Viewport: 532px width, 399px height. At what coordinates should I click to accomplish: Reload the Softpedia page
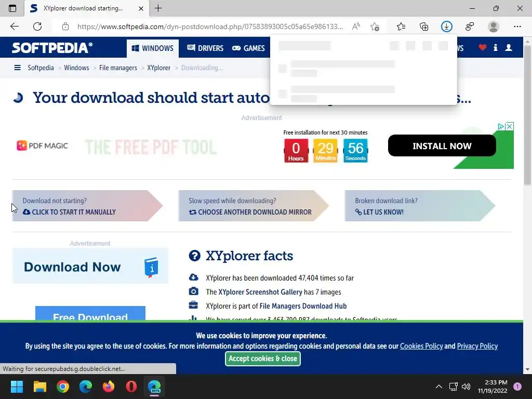click(37, 26)
